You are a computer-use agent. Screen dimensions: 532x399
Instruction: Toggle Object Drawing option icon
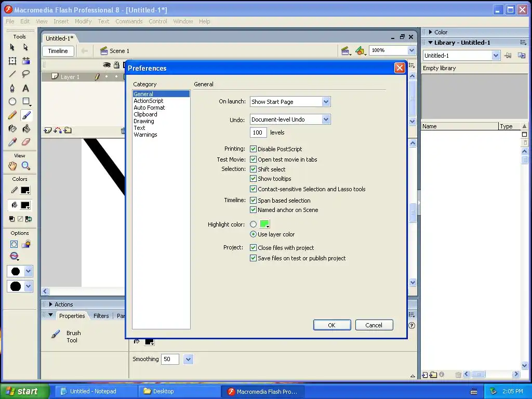click(x=14, y=244)
